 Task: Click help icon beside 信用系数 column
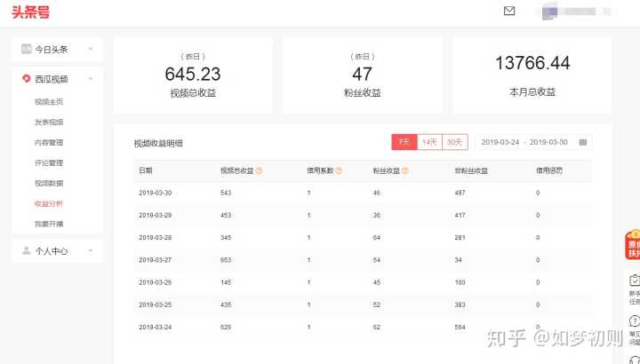pos(339,170)
